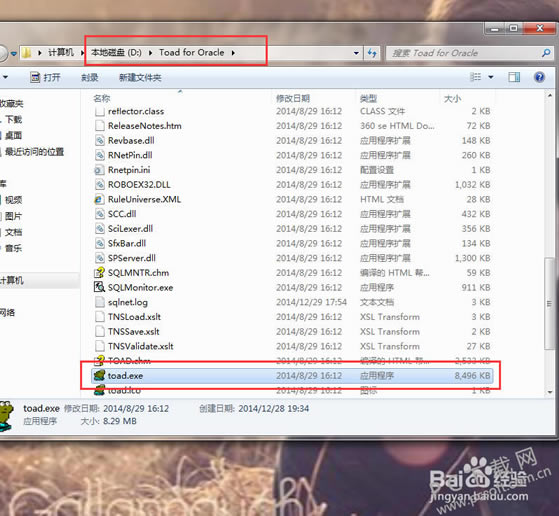Click the ROBOEX32.DLL file icon

point(99,184)
